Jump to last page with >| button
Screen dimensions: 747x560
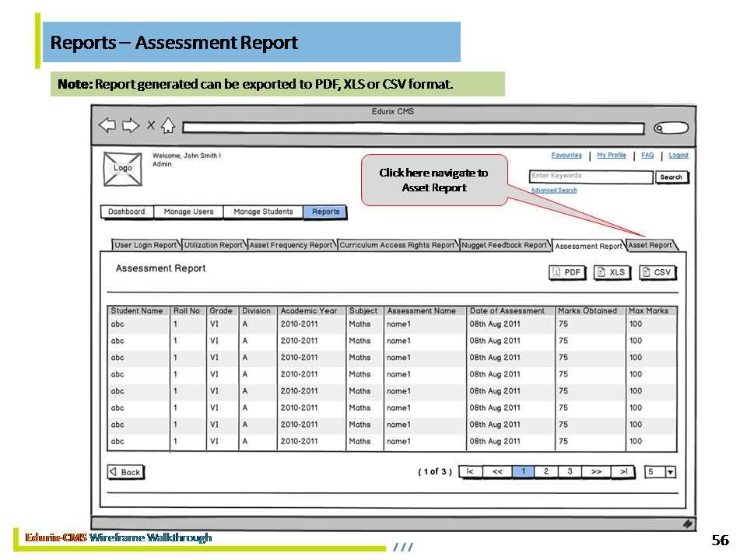pyautogui.click(x=622, y=471)
